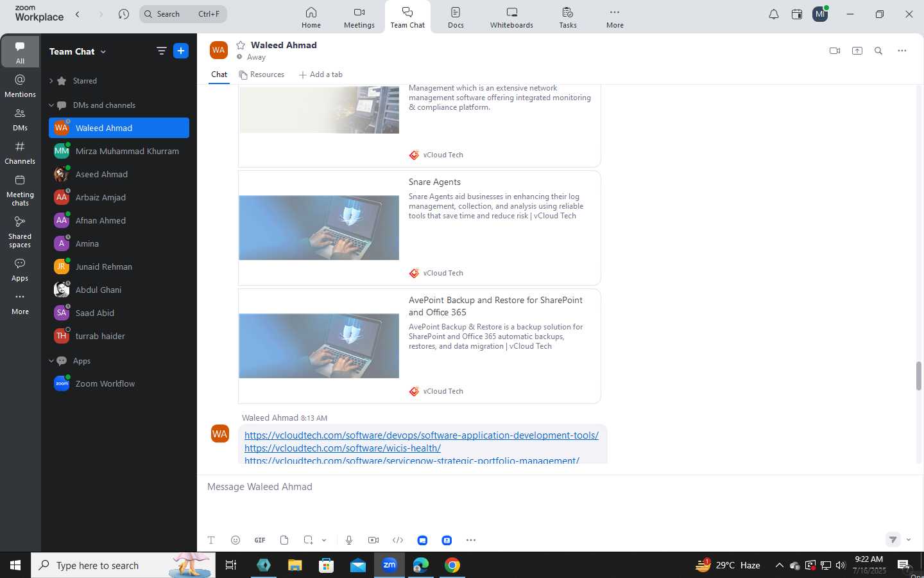Switch to the Meetings tab
The image size is (924, 578).
359,17
